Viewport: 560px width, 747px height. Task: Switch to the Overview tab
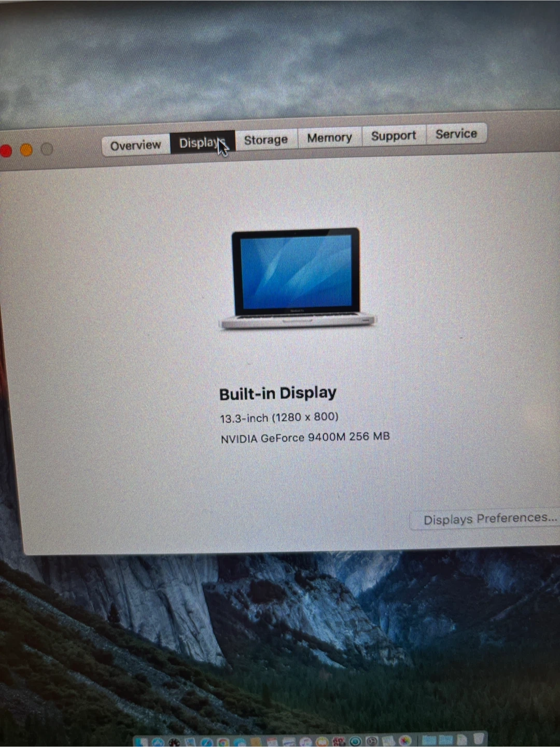click(135, 145)
